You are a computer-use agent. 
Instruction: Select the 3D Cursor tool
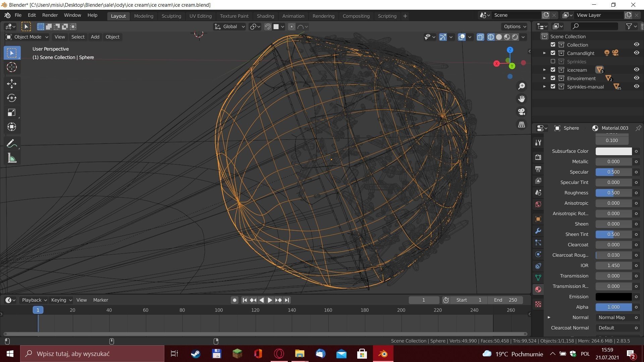coord(12,67)
